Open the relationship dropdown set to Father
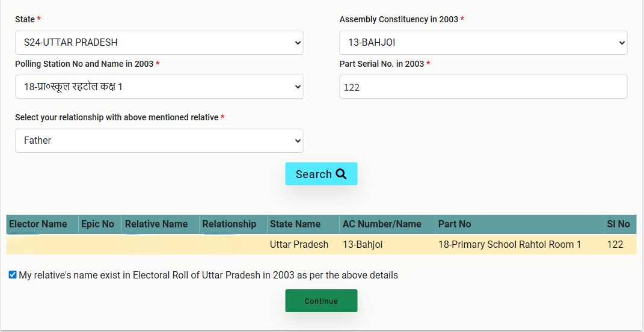The width and height of the screenshot is (644, 332). [x=159, y=141]
